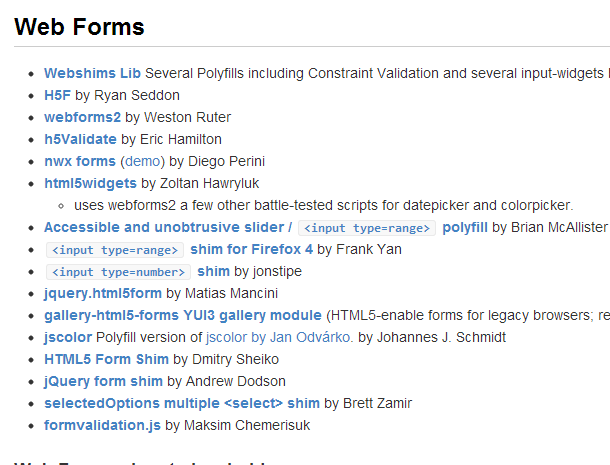Click the bold jscolor polyfill link
The height and width of the screenshot is (465, 610).
click(66, 337)
